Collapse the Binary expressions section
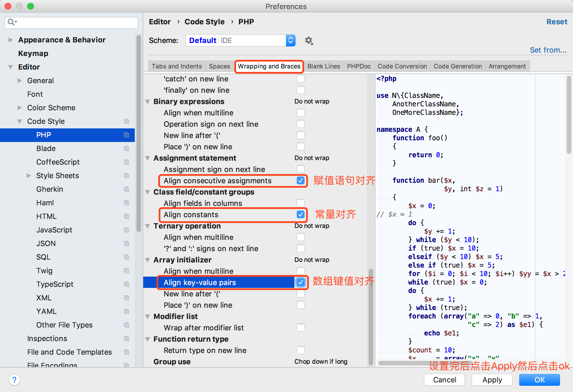Viewport: 573px width, 392px height. pyautogui.click(x=147, y=102)
